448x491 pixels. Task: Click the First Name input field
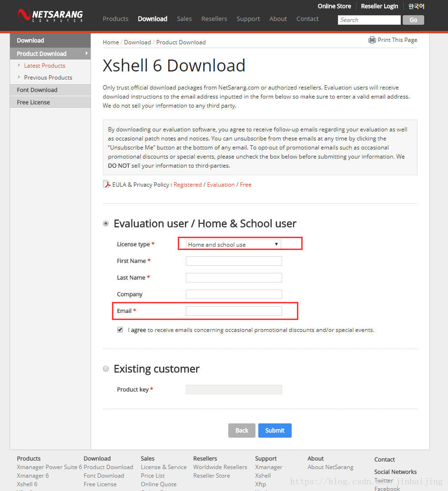[x=234, y=261]
